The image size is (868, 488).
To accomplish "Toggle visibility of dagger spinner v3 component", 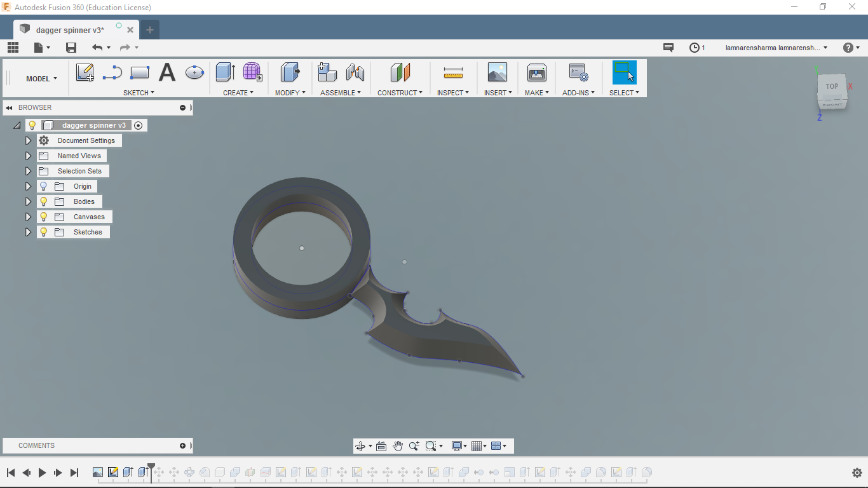I will (32, 125).
